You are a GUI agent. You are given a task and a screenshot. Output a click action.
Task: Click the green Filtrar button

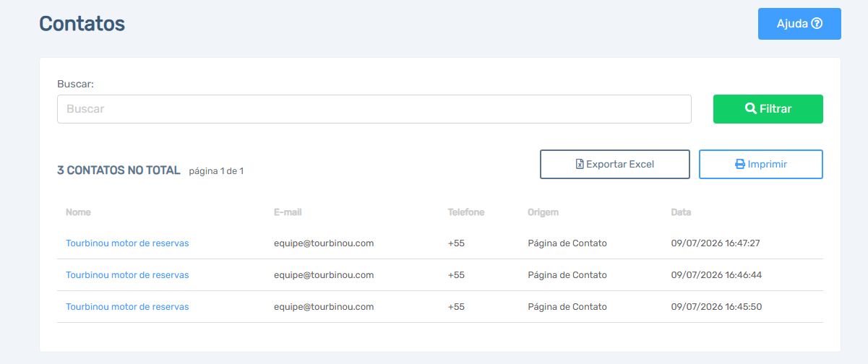pos(768,109)
